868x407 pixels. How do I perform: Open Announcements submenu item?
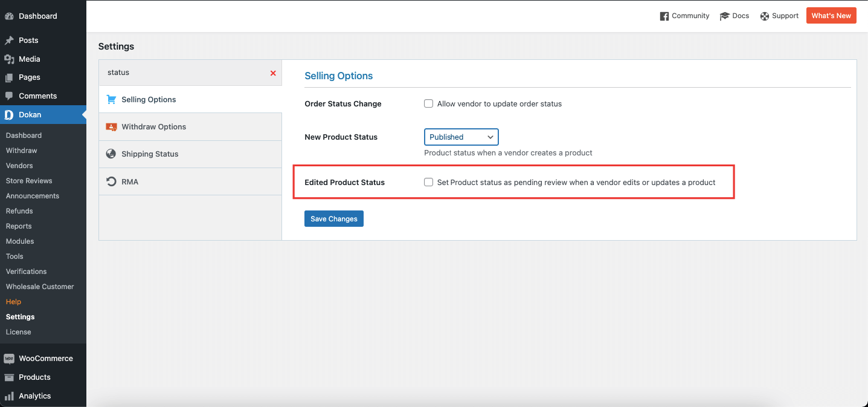pos(33,196)
